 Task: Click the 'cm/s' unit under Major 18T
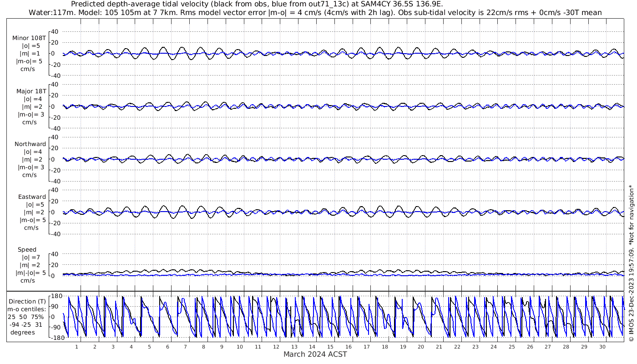(x=30, y=122)
